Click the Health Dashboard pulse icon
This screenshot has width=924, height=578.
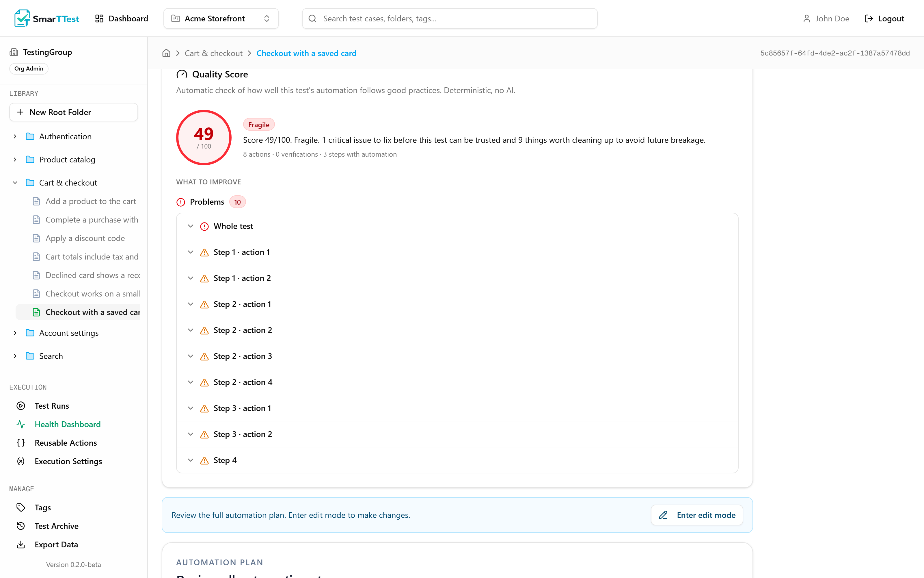click(21, 424)
